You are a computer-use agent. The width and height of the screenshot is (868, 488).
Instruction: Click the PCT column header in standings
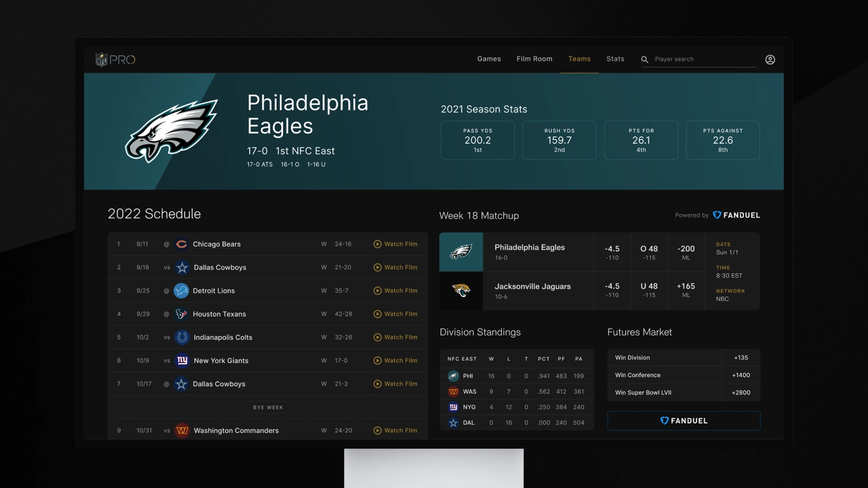(x=544, y=359)
